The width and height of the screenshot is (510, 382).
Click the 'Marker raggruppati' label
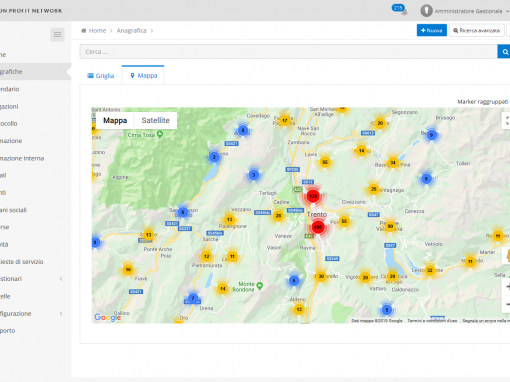click(483, 101)
